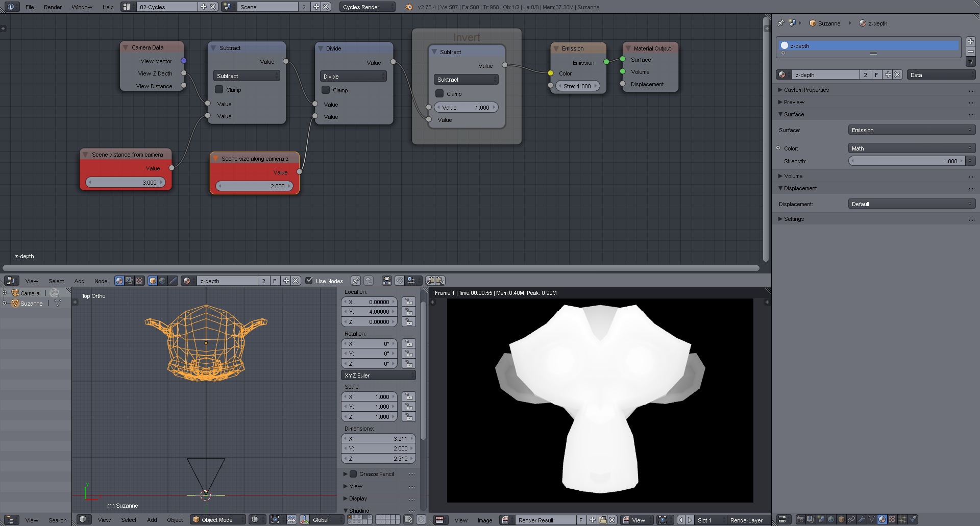Screen dimensions: 980x526
Task: Open World tab in properties editor
Action: (x=831, y=519)
